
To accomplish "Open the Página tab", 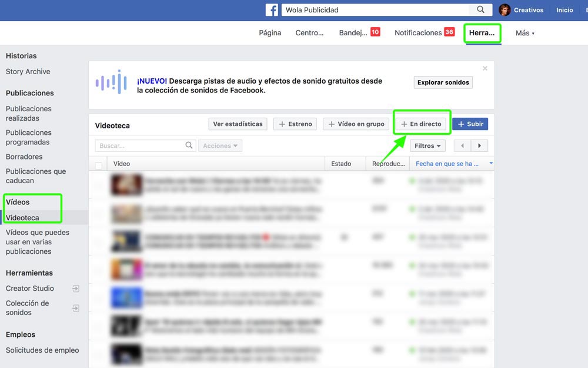I will click(270, 33).
